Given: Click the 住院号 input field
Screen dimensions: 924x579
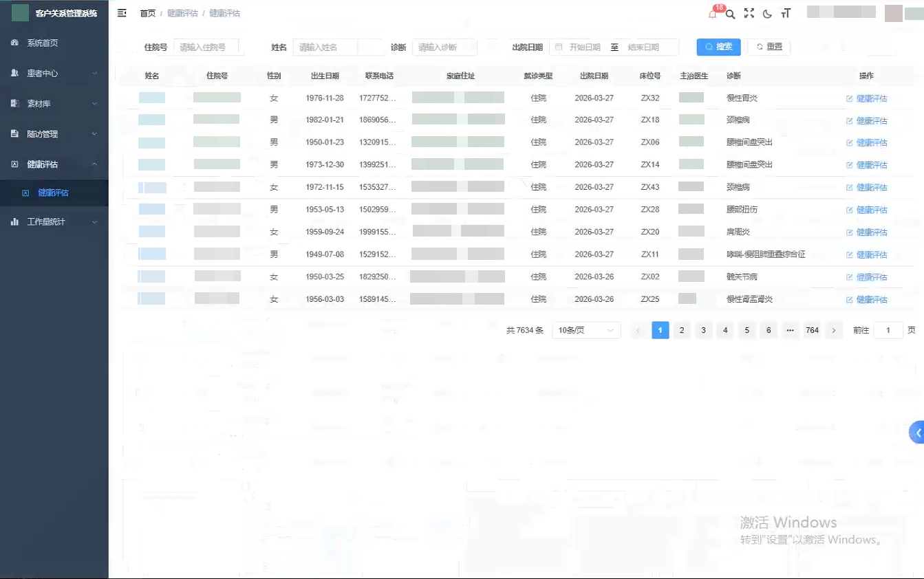Looking at the screenshot, I should point(206,47).
